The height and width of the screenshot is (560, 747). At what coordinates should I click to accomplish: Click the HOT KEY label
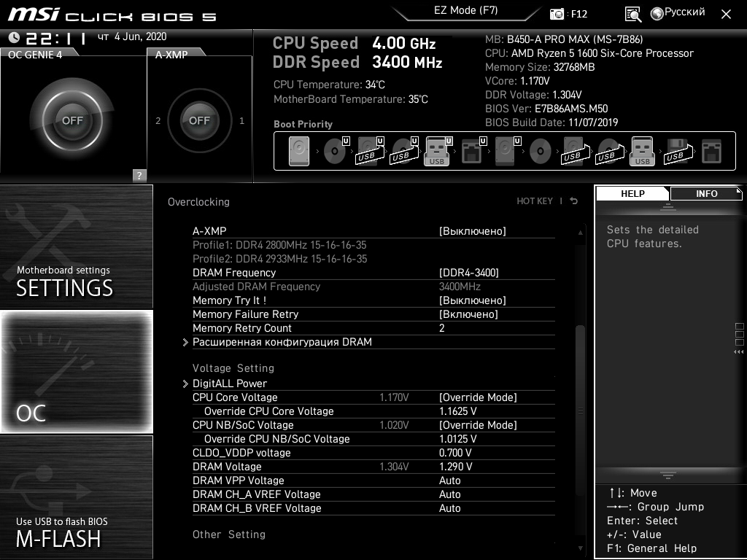[x=535, y=201]
